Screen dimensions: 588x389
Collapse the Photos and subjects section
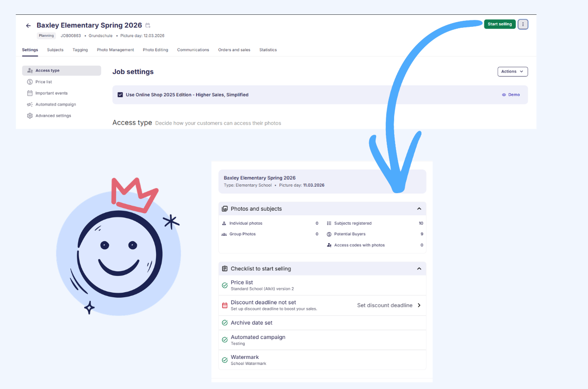coord(419,208)
